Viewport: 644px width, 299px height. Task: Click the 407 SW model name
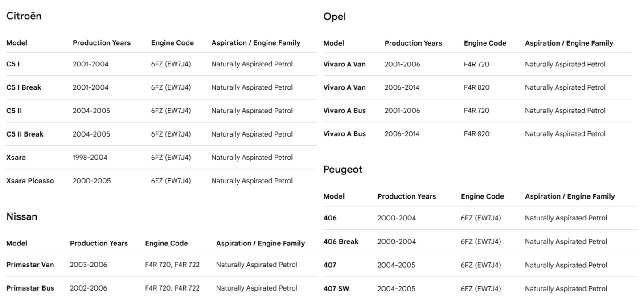[336, 288]
